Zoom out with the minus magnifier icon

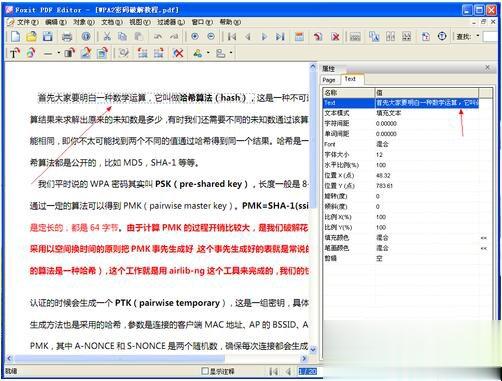[211, 36]
